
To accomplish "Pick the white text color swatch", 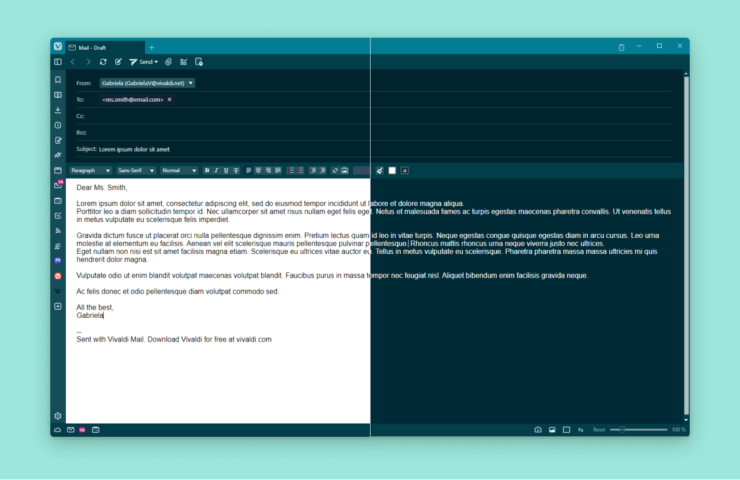I will click(x=392, y=170).
